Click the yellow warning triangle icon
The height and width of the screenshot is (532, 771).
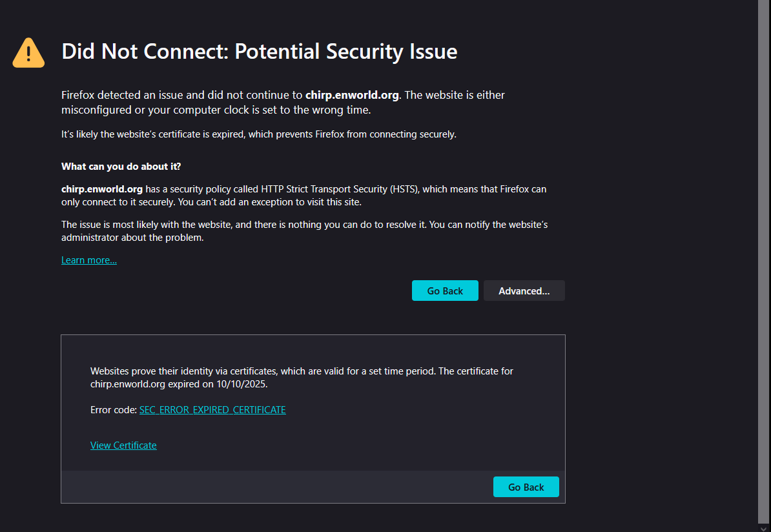pos(28,53)
